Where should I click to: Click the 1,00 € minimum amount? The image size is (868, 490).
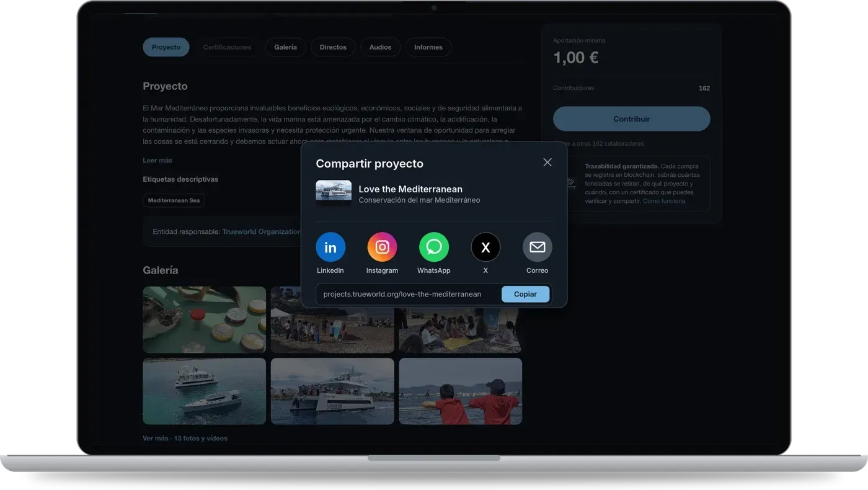pyautogui.click(x=575, y=58)
